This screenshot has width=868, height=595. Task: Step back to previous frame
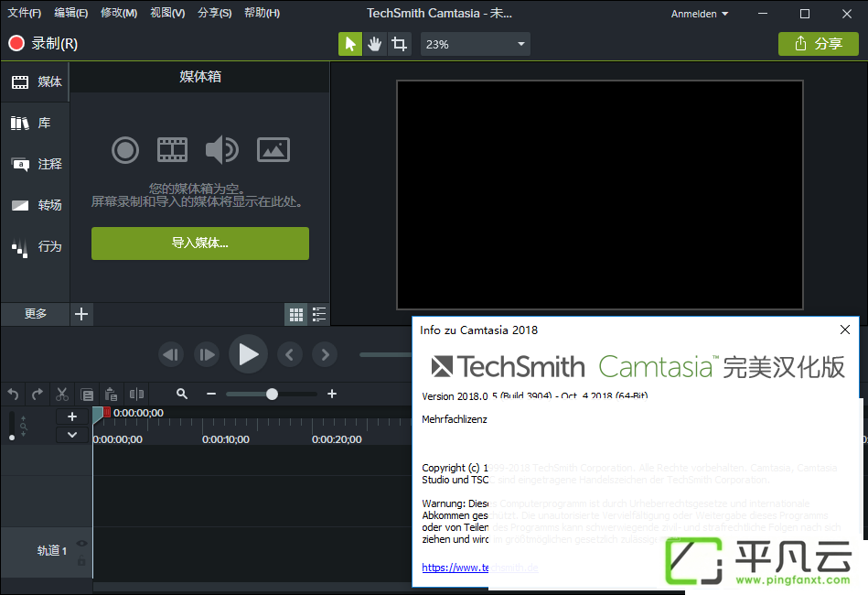point(171,354)
